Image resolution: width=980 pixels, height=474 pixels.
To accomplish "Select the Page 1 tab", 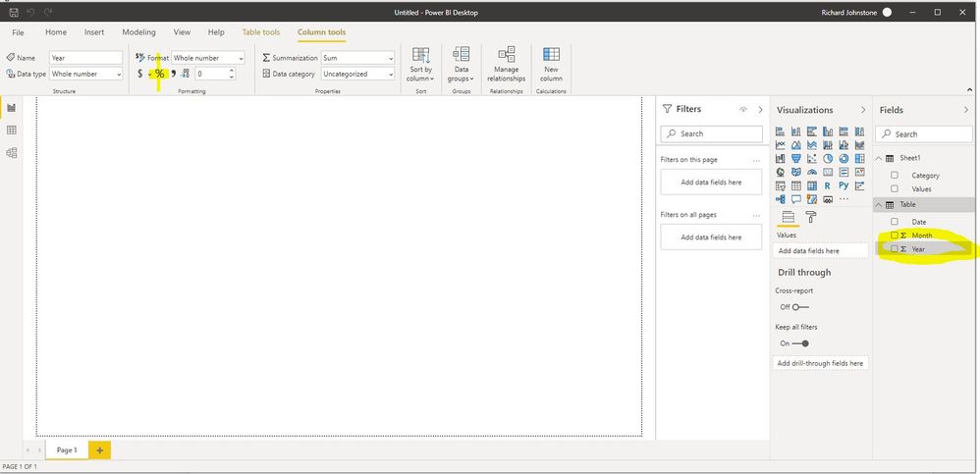I will coord(67,449).
